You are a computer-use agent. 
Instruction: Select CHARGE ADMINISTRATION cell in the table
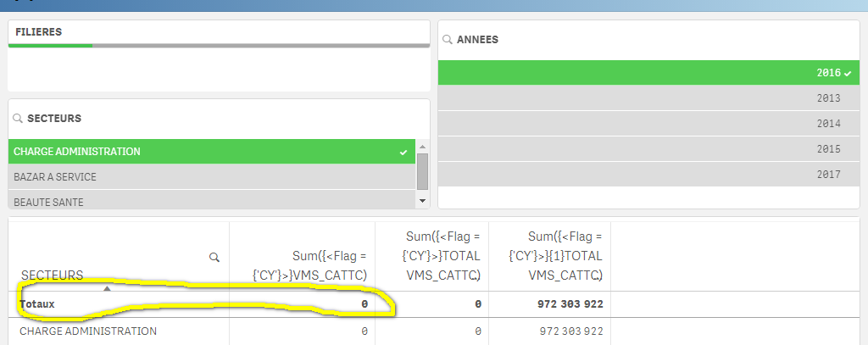pos(88,331)
